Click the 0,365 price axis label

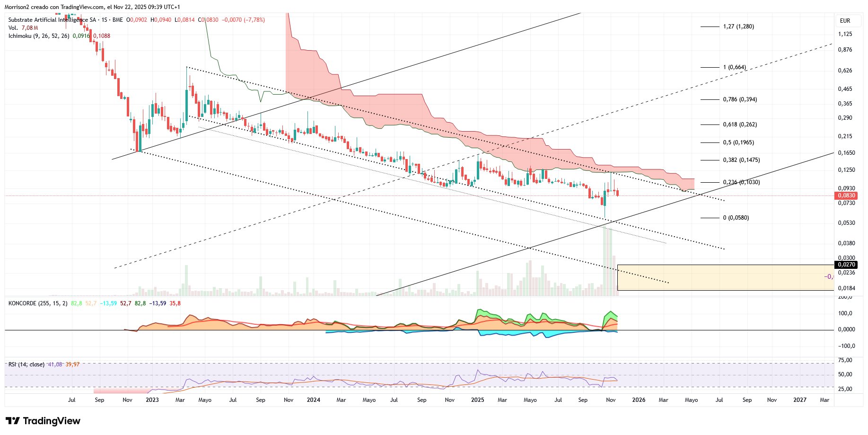point(845,104)
